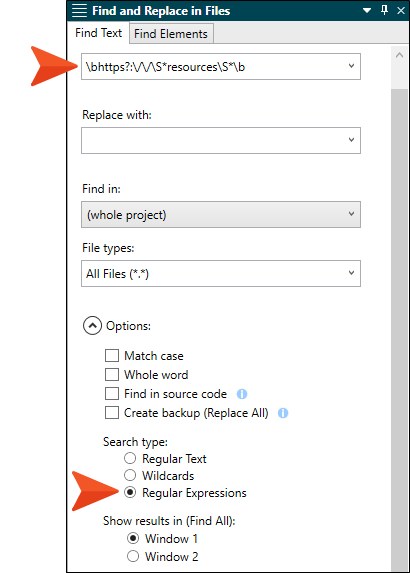410x573 pixels.
Task: Close the Find and Replace in Files panel
Action: point(401,11)
